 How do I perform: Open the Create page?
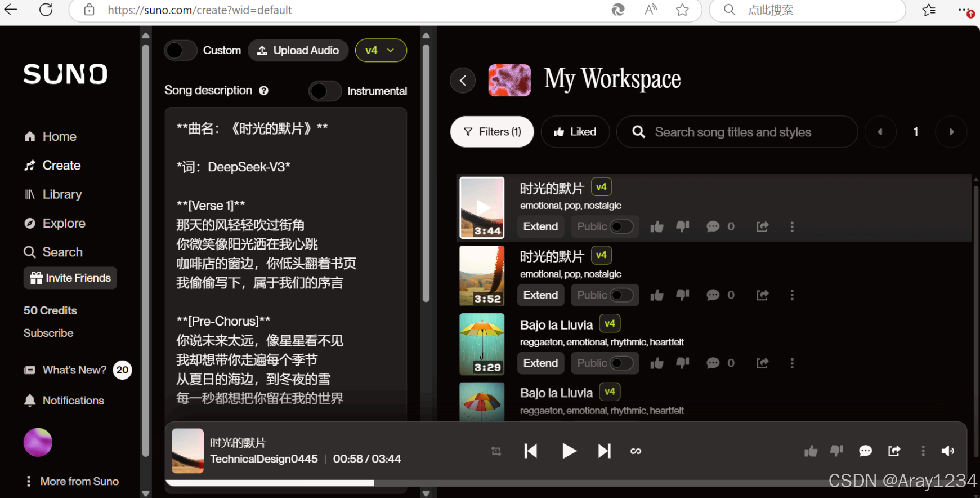(52, 165)
